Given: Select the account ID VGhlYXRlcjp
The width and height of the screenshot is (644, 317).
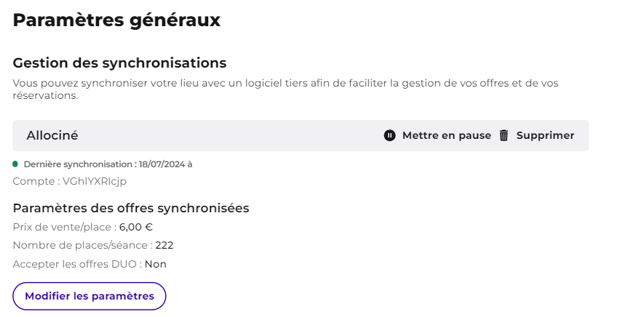Looking at the screenshot, I should [95, 182].
